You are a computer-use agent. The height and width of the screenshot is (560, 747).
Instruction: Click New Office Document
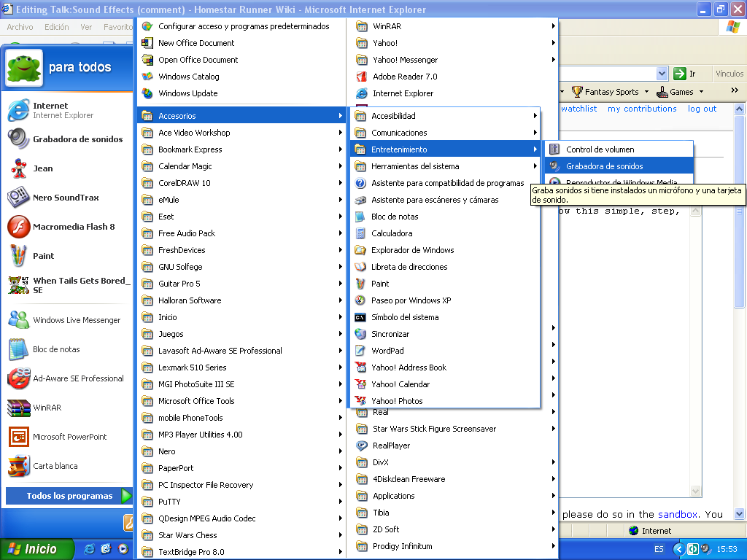coord(241,43)
